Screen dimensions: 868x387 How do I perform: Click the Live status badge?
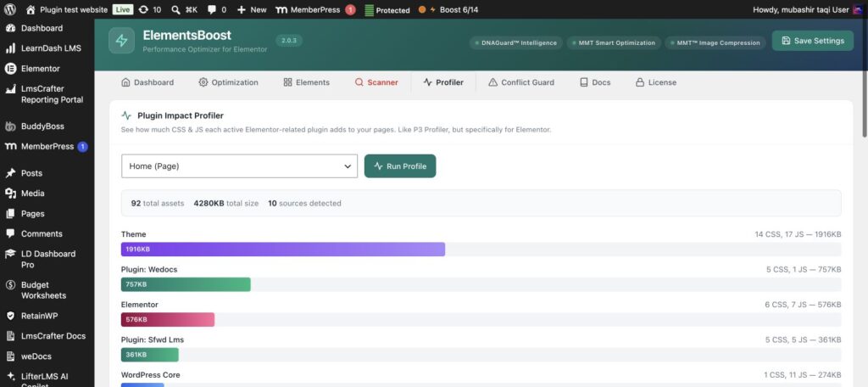(x=123, y=9)
